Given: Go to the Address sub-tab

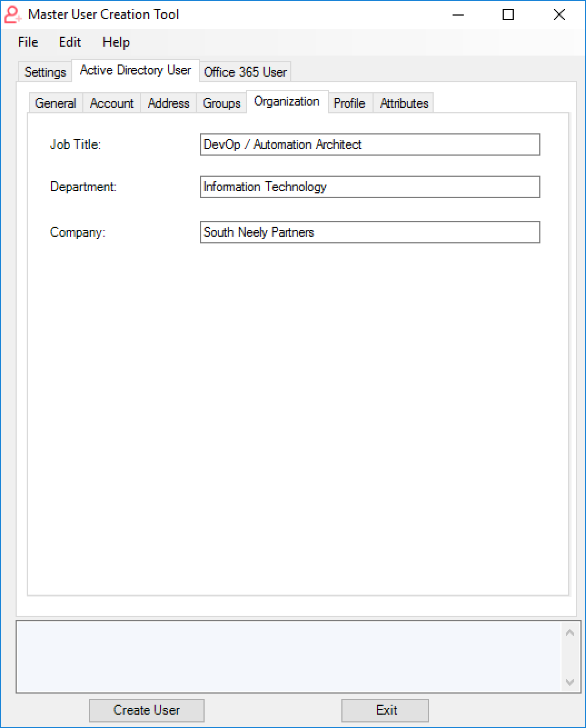Looking at the screenshot, I should click(168, 103).
